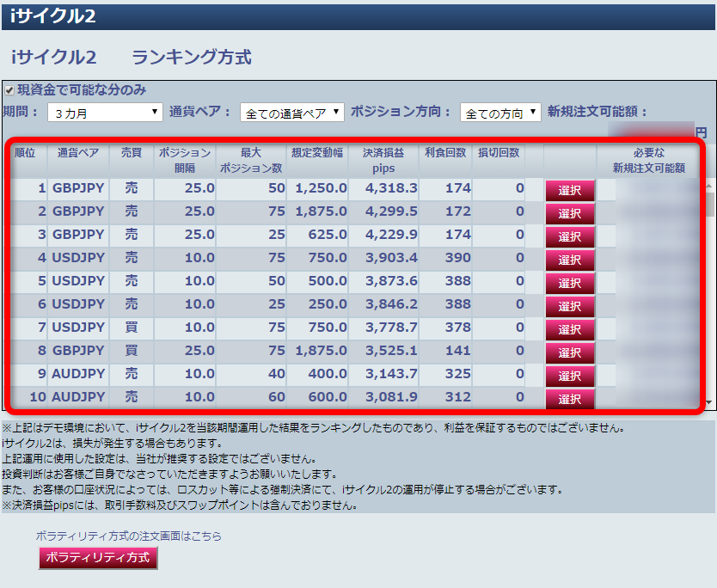Click the ボラティリティ方式 button

click(x=98, y=557)
